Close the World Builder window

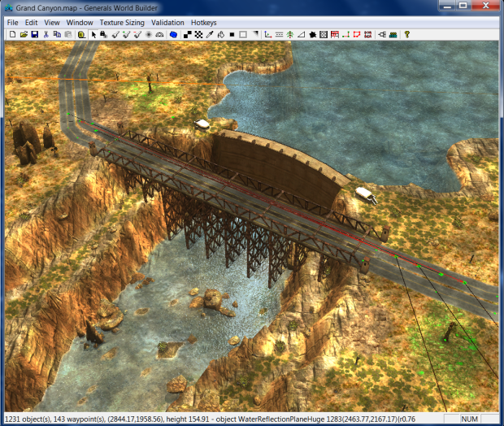click(x=485, y=6)
